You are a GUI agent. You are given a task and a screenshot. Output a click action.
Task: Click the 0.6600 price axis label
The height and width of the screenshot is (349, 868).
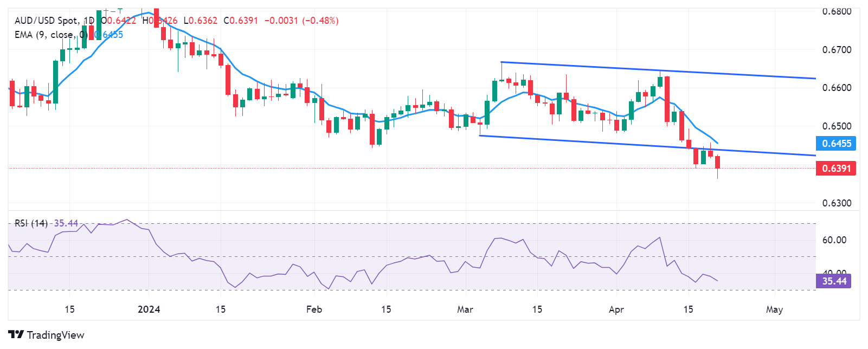(x=837, y=88)
